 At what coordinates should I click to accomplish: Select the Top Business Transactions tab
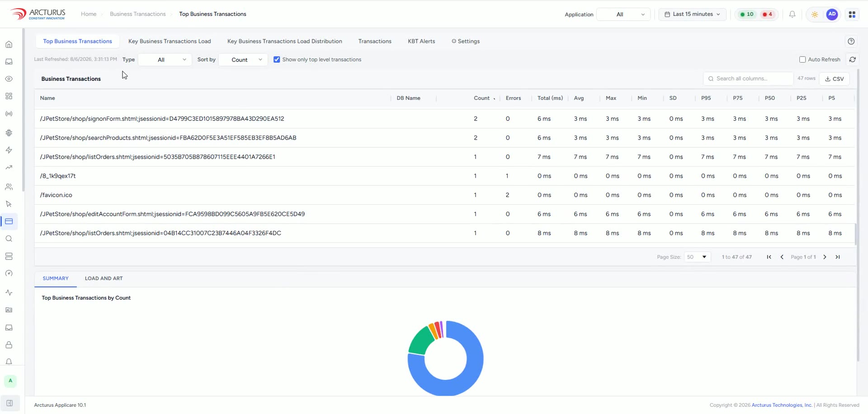click(77, 42)
